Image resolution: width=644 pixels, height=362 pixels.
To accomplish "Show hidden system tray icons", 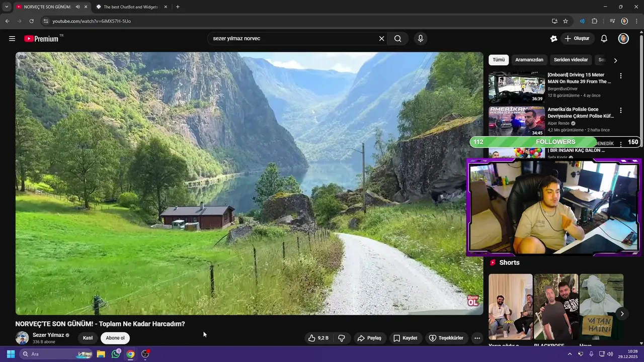I will pyautogui.click(x=570, y=354).
